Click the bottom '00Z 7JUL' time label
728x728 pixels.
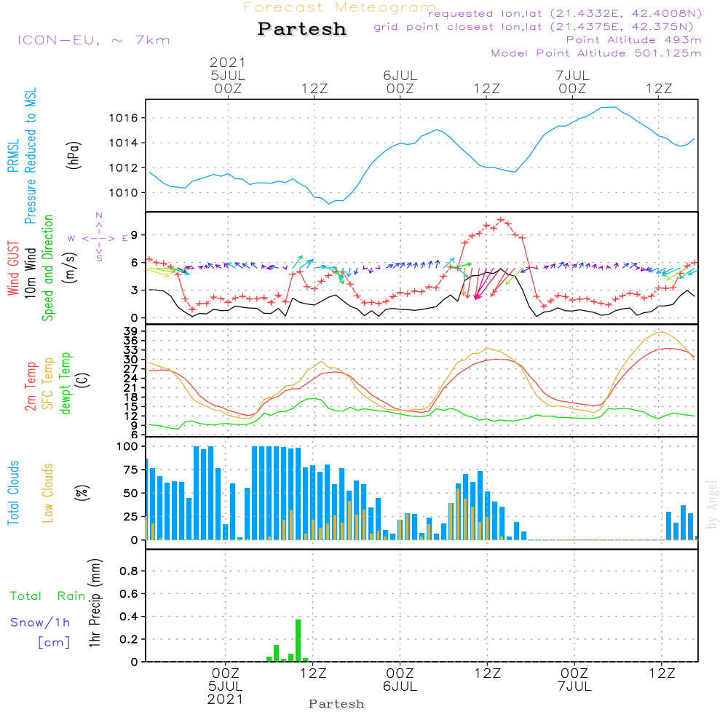click(574, 680)
